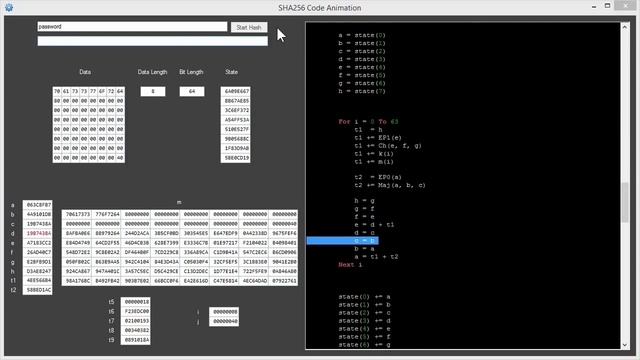The width and height of the screenshot is (640, 360).
Task: Click code line 't1 += EP1(e)'
Action: point(378,138)
